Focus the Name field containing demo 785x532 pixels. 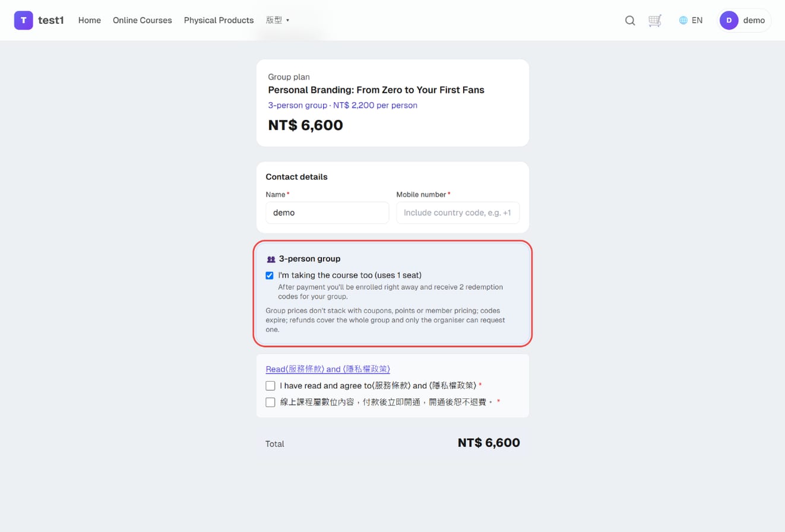click(327, 213)
